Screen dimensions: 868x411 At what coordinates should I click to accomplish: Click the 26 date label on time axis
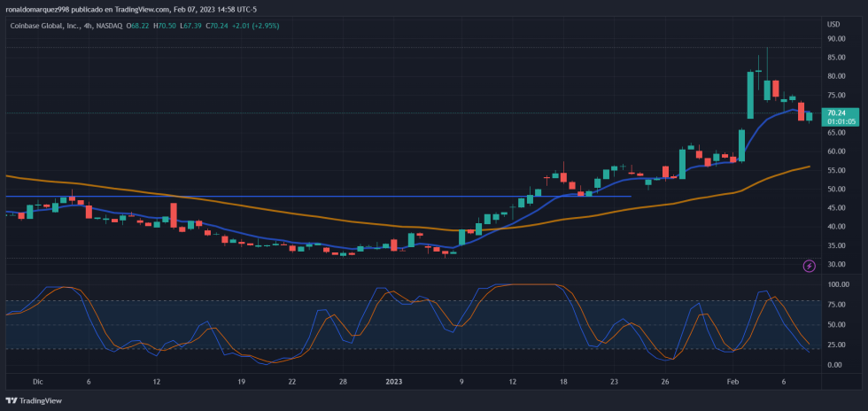(665, 382)
